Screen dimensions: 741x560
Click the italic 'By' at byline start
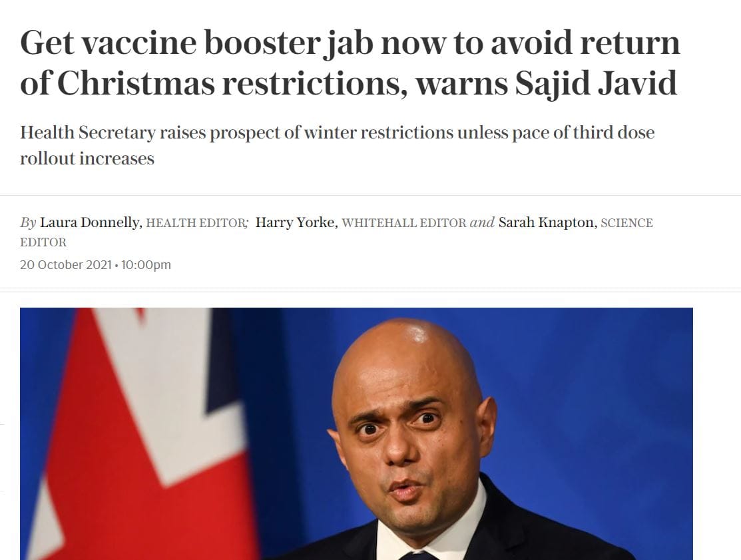[x=28, y=222]
